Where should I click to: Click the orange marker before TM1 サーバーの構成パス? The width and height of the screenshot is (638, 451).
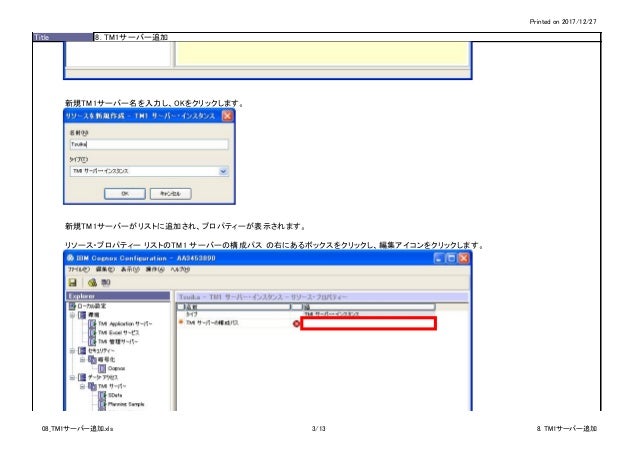pos(181,322)
